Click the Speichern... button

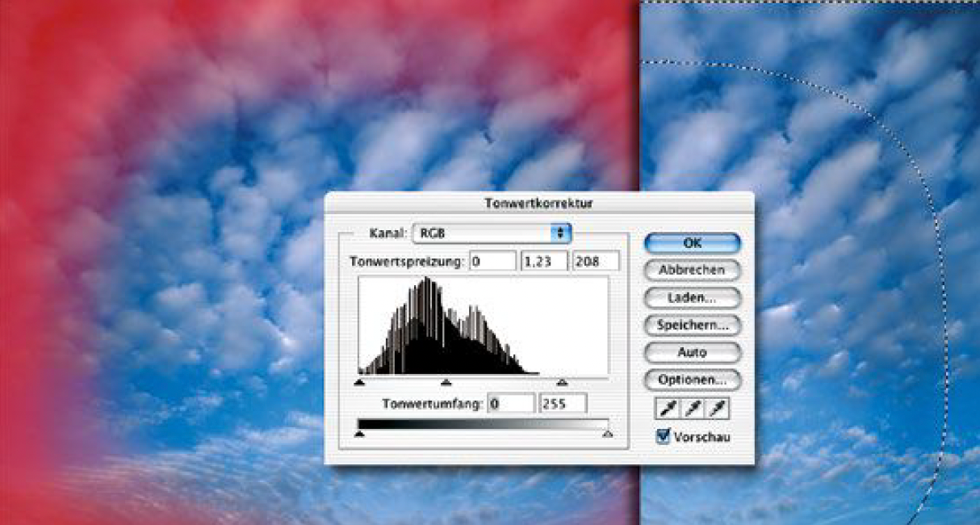pyautogui.click(x=692, y=325)
